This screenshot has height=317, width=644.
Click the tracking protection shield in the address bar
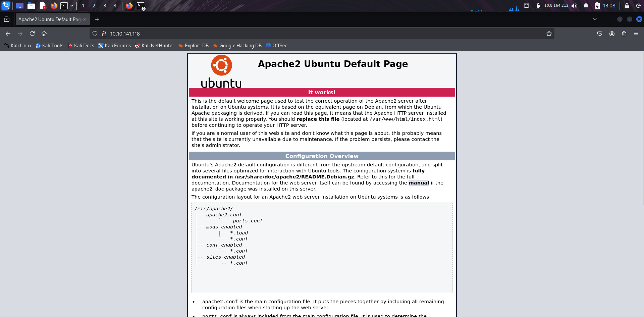pos(95,34)
